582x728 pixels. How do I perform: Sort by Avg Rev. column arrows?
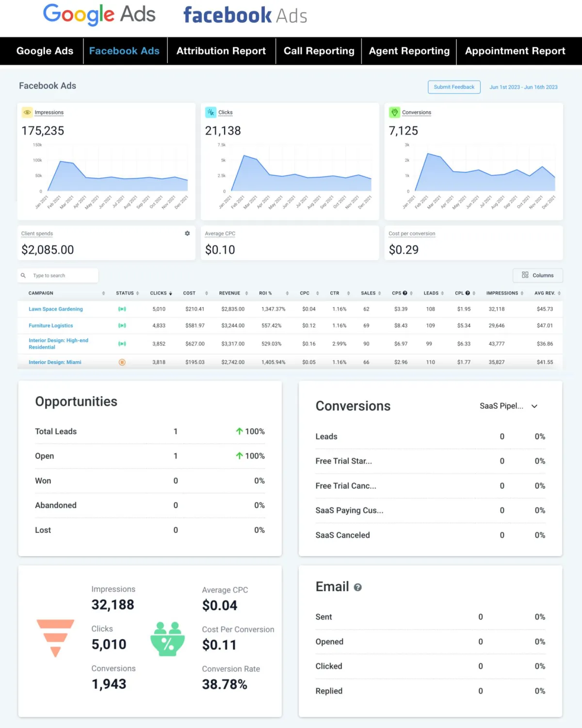point(559,293)
